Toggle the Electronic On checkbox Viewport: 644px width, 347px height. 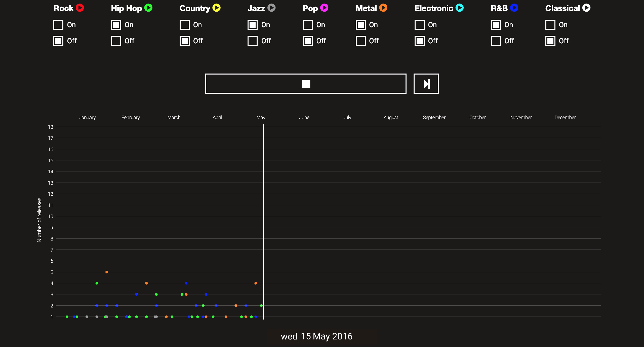pos(419,24)
